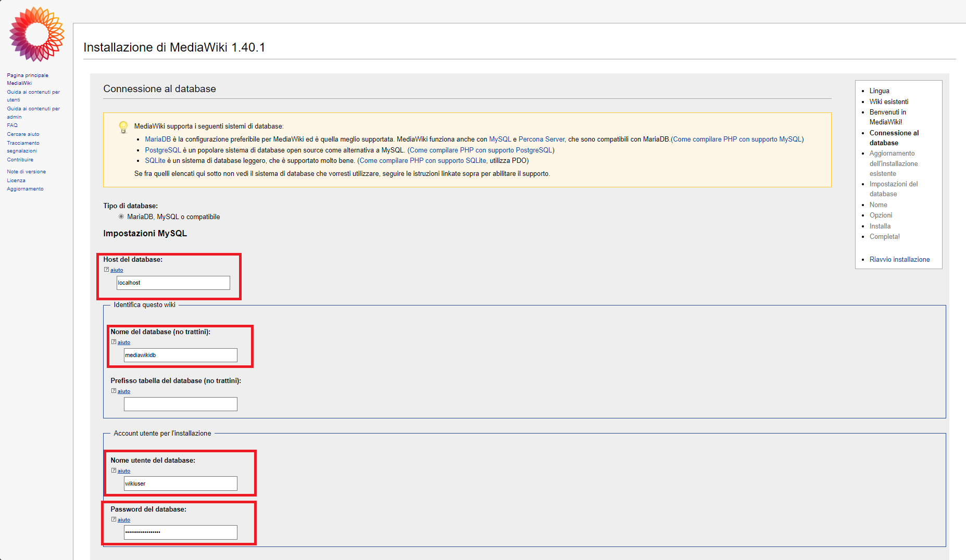The image size is (966, 560).
Task: Click the Password del database field
Action: pyautogui.click(x=180, y=532)
